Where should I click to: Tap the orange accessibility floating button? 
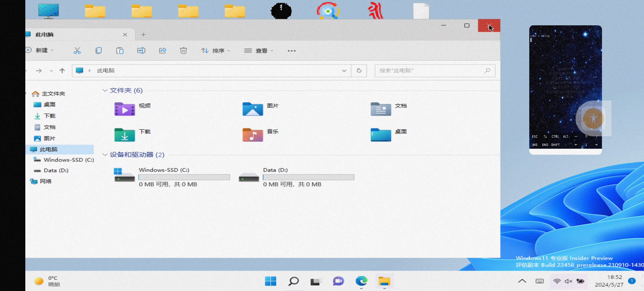593,119
